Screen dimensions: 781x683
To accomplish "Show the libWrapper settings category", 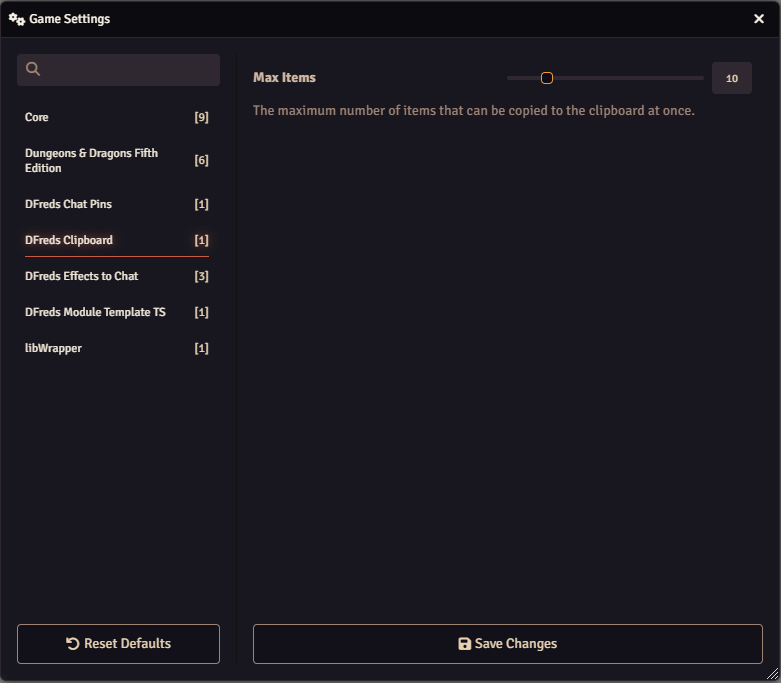I will (51, 348).
